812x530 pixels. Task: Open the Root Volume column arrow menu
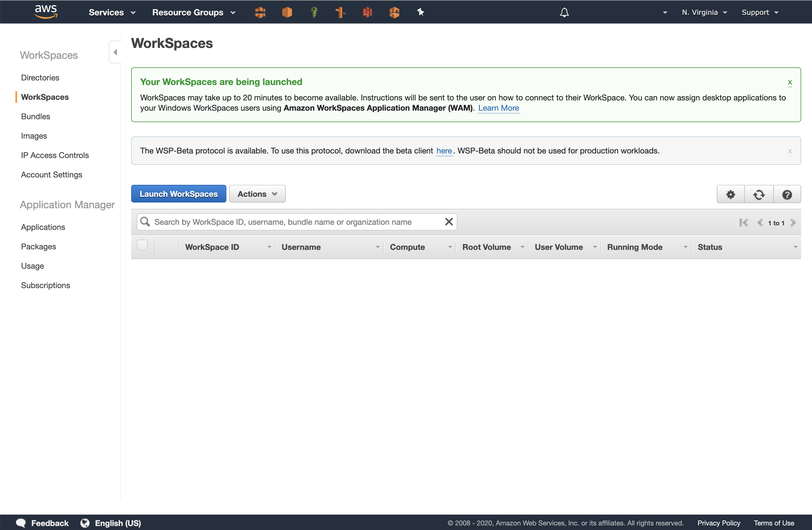pyautogui.click(x=522, y=247)
